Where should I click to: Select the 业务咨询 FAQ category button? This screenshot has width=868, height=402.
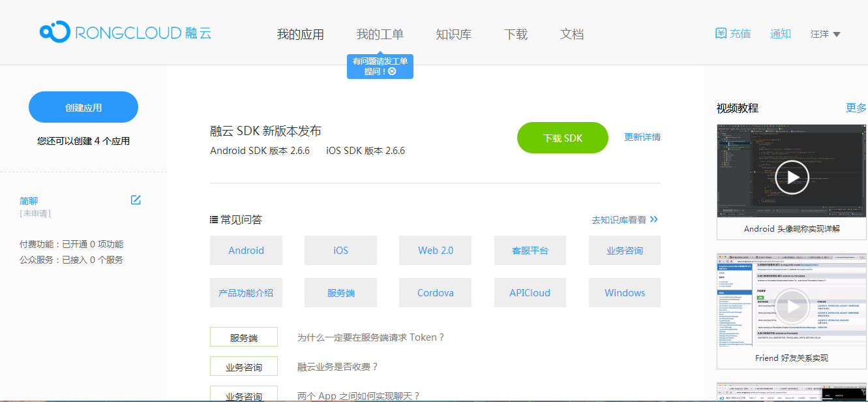click(x=624, y=251)
